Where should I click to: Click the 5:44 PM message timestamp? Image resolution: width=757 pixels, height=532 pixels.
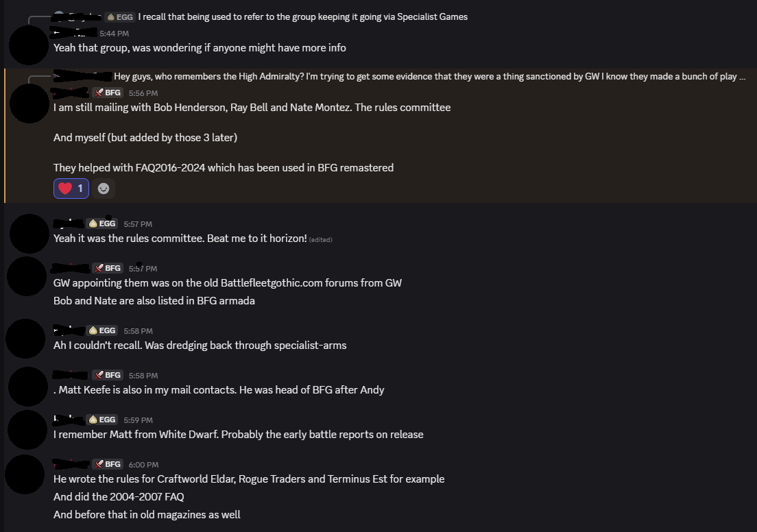click(114, 33)
